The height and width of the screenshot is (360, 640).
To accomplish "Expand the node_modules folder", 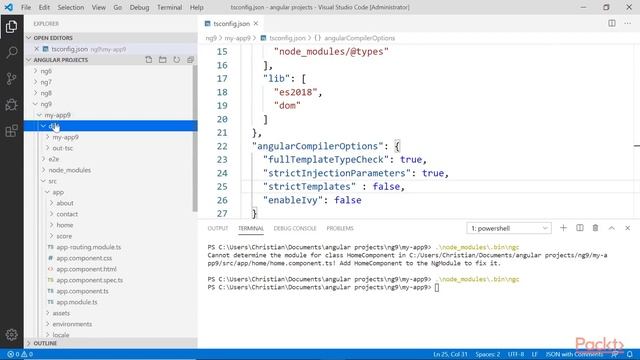I will coord(69,170).
